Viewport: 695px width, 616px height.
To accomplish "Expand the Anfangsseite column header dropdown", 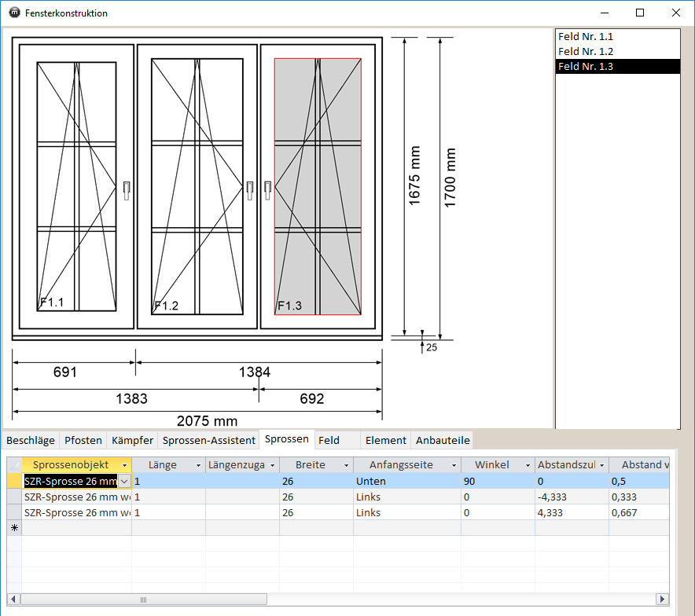I will [454, 465].
